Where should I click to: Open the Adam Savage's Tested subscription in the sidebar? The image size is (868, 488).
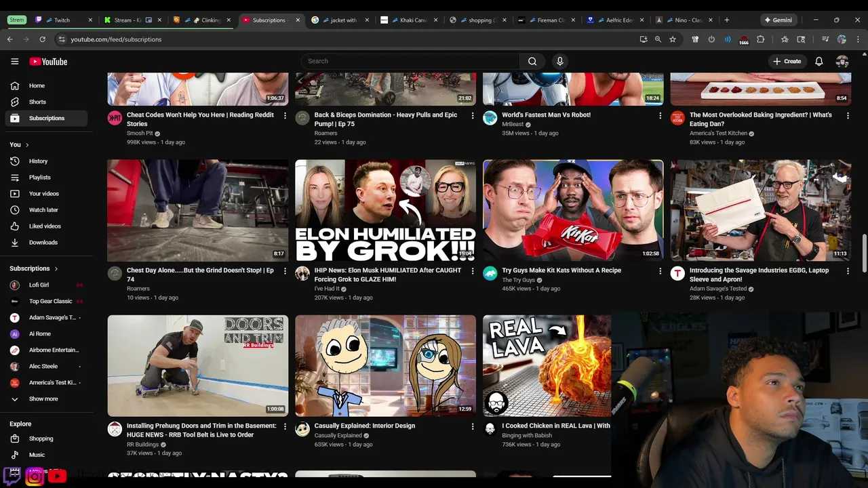click(46, 318)
